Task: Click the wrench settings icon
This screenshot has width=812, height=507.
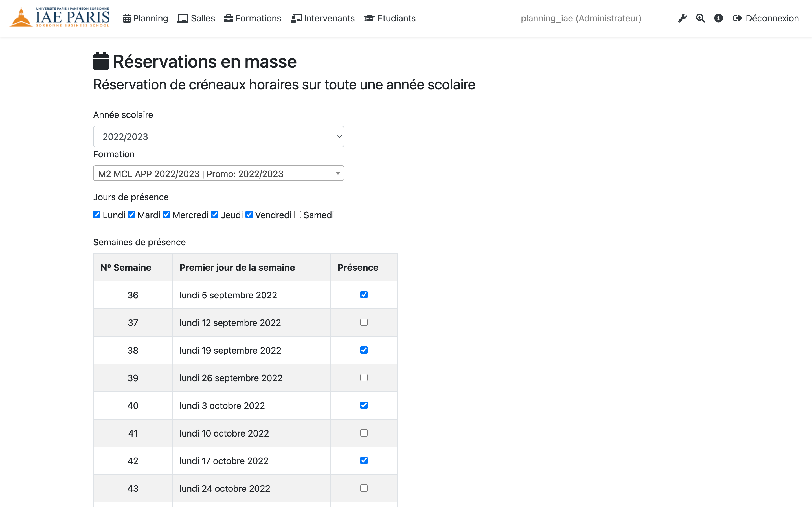Action: click(682, 18)
